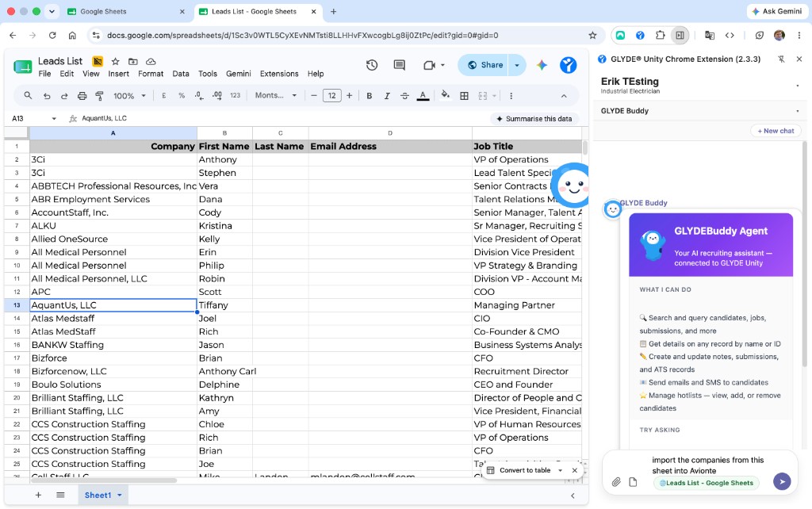Screen dimensions: 812x509
Task: Open the Help menu
Action: point(316,74)
